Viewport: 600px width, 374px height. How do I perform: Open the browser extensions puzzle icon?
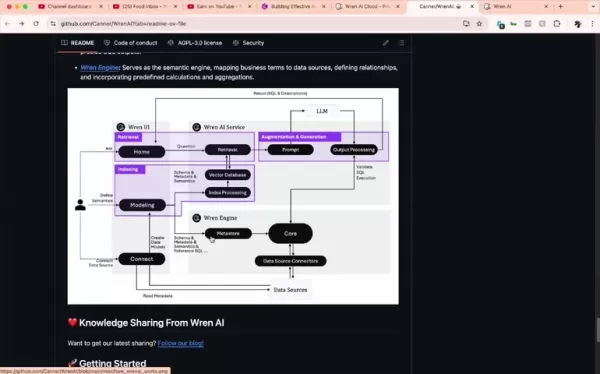pyautogui.click(x=557, y=24)
